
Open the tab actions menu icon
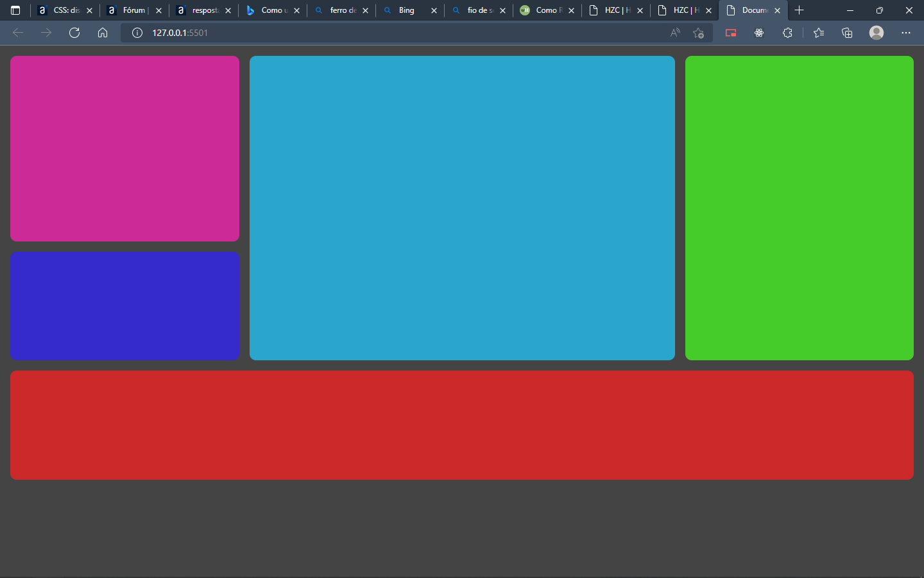pyautogui.click(x=15, y=10)
